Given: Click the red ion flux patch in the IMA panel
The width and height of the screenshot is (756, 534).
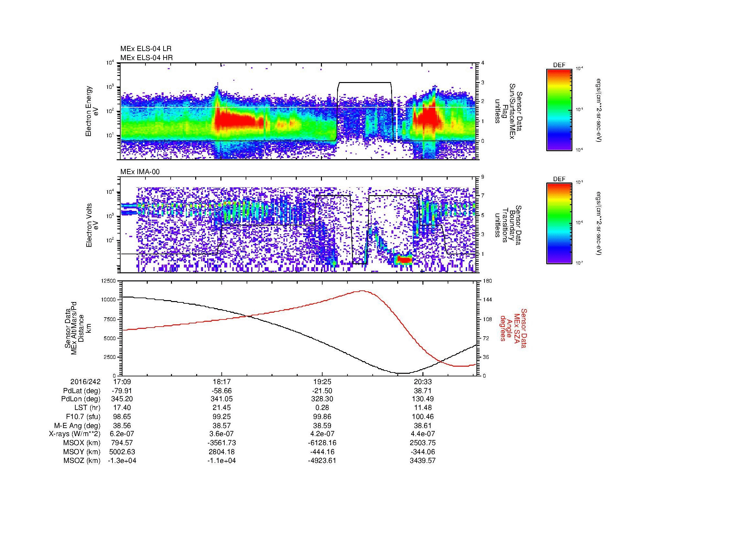Looking at the screenshot, I should [x=404, y=260].
